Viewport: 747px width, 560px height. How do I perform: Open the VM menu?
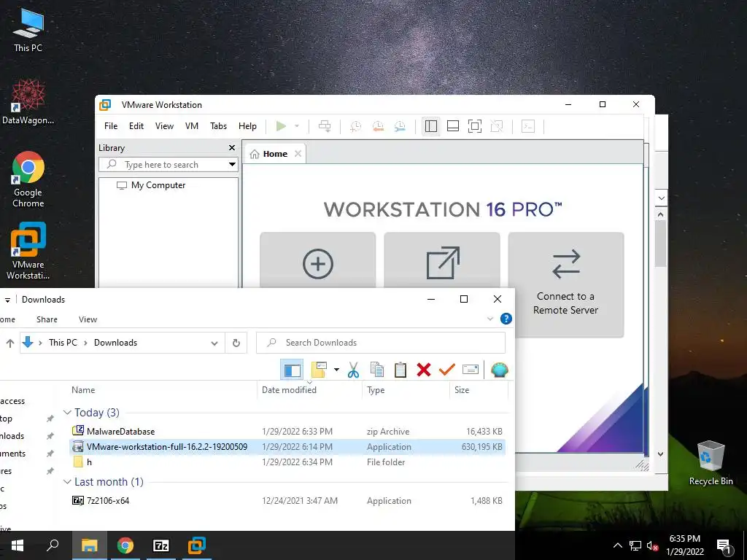[192, 126]
